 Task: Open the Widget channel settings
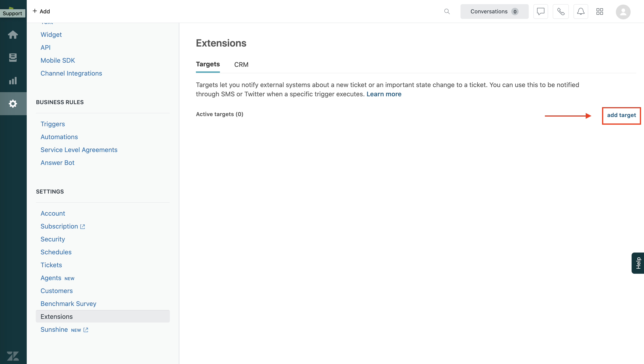[51, 35]
